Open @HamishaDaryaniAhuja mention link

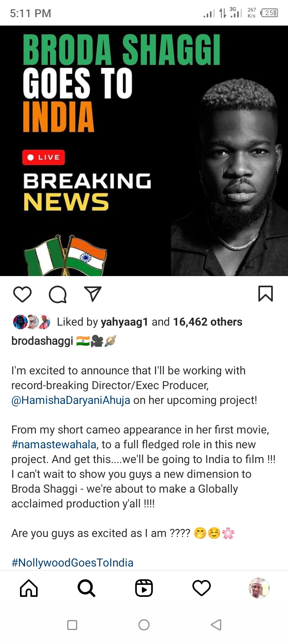71,400
